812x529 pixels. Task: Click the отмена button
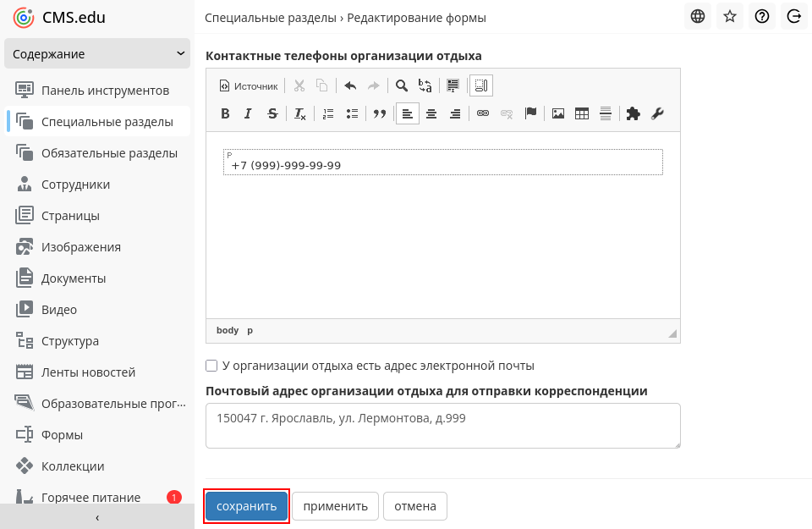415,506
